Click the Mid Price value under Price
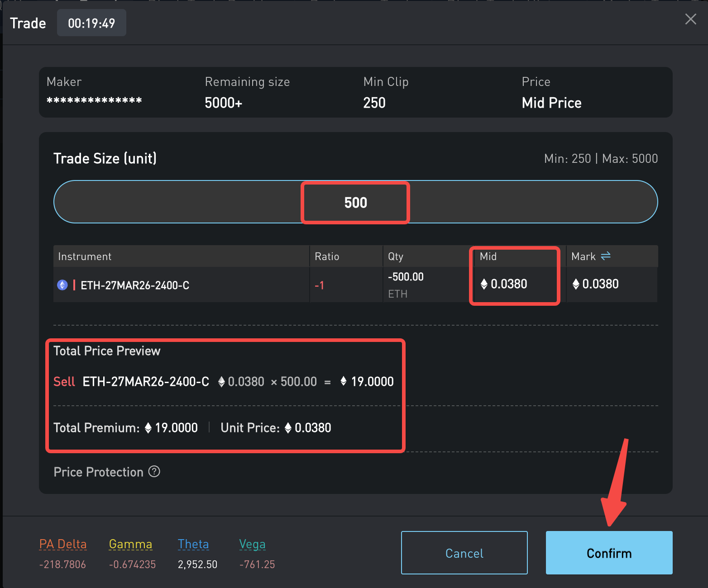The width and height of the screenshot is (708, 588). tap(551, 103)
